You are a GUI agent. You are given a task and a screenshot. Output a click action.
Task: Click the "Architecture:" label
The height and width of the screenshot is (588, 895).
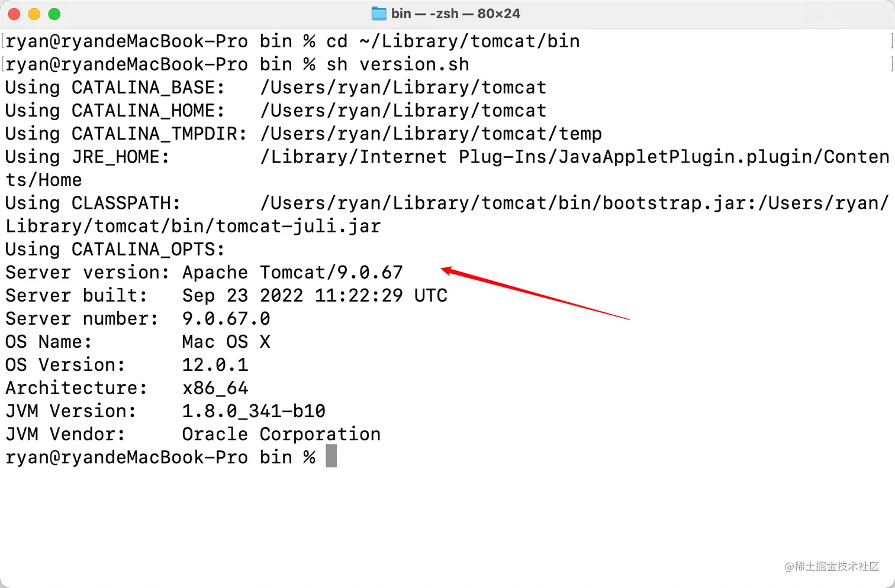point(76,387)
